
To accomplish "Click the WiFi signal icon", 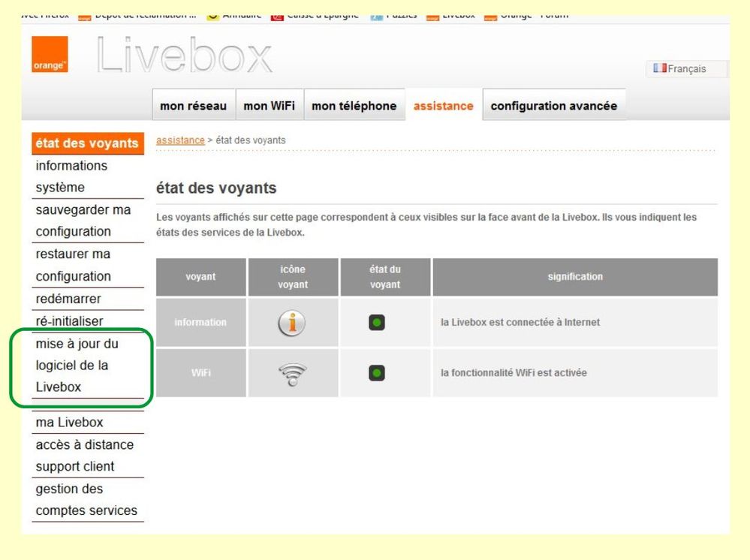I will pyautogui.click(x=293, y=374).
